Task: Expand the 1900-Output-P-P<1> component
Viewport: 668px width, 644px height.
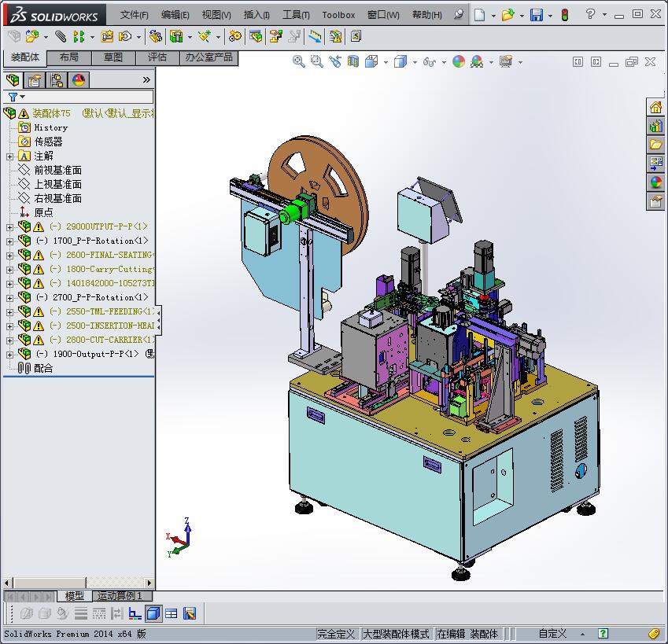Action: click(x=9, y=355)
